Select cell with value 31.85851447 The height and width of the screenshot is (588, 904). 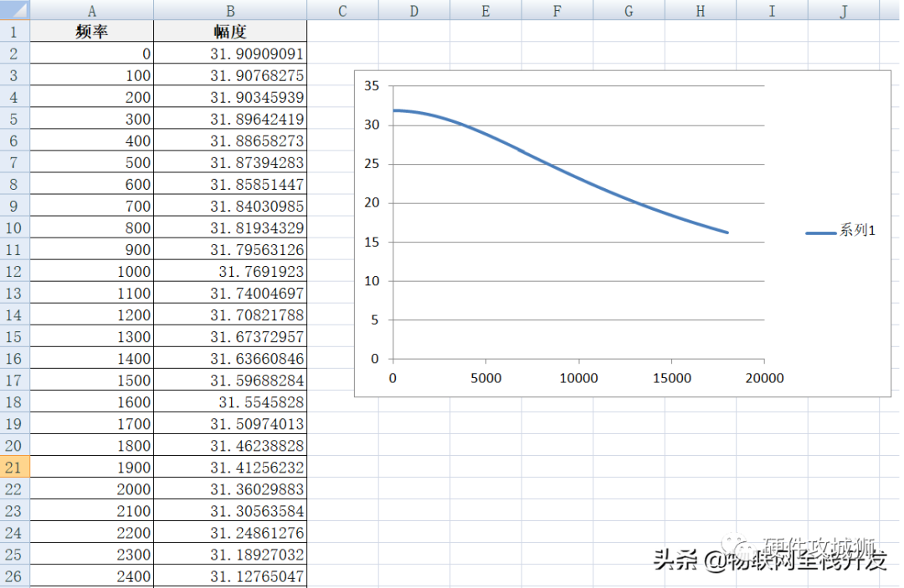230,184
